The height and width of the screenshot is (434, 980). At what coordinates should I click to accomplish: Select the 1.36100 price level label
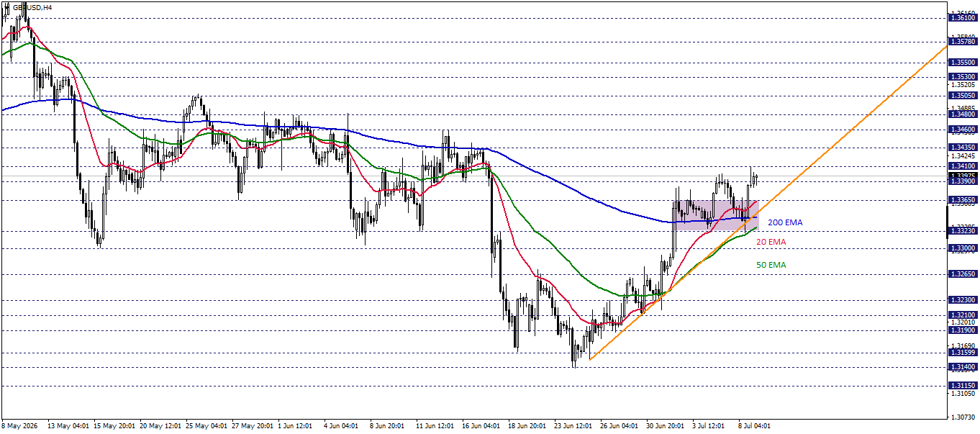coord(963,17)
